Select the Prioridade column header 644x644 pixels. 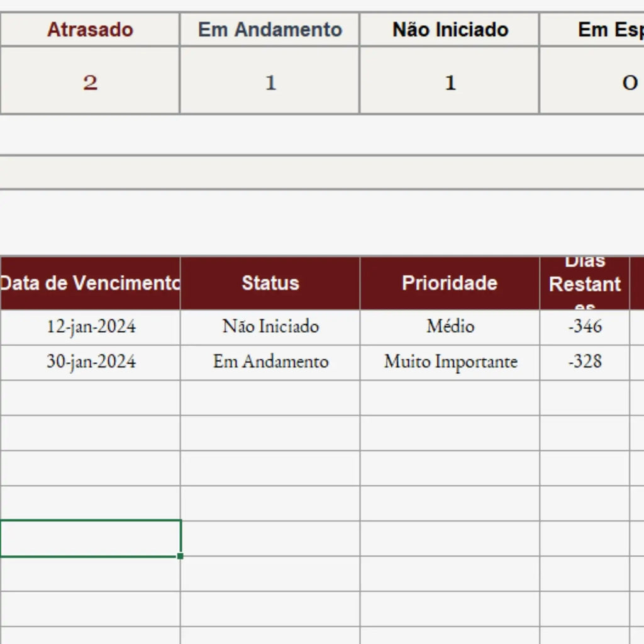click(x=450, y=283)
